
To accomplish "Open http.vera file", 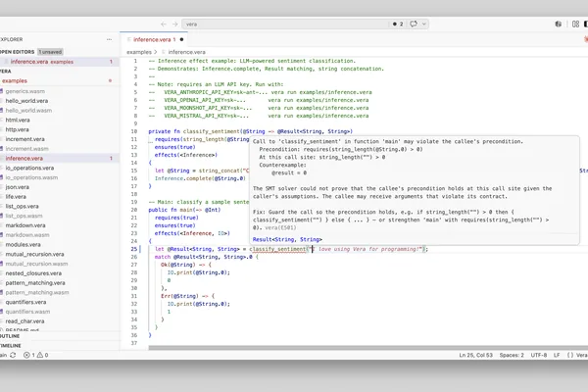I will (17, 129).
